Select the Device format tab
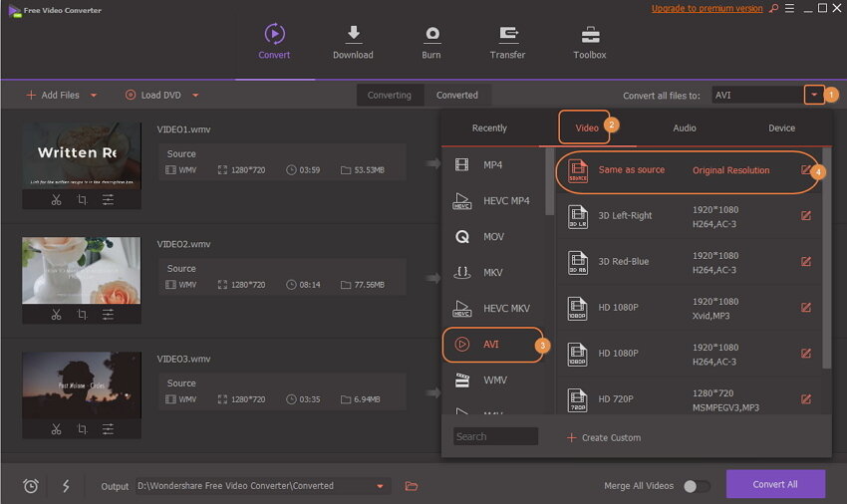This screenshot has width=847, height=504. coord(781,128)
